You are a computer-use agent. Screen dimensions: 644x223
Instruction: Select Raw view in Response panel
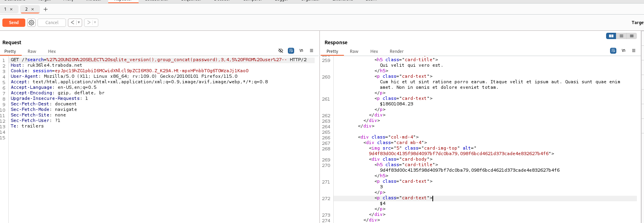[x=354, y=51]
